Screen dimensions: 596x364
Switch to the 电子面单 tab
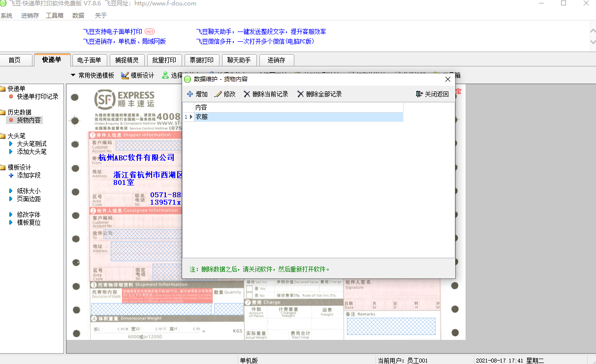click(89, 60)
